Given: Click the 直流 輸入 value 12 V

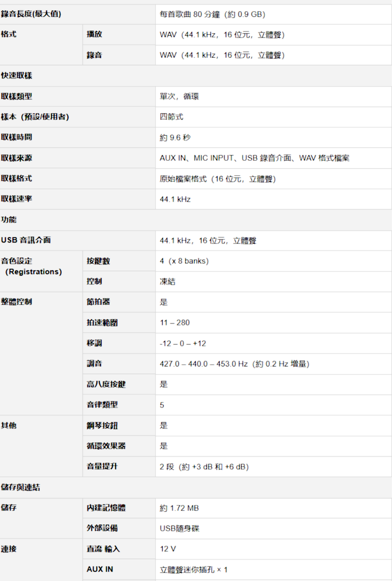Looking at the screenshot, I should coord(168,549).
